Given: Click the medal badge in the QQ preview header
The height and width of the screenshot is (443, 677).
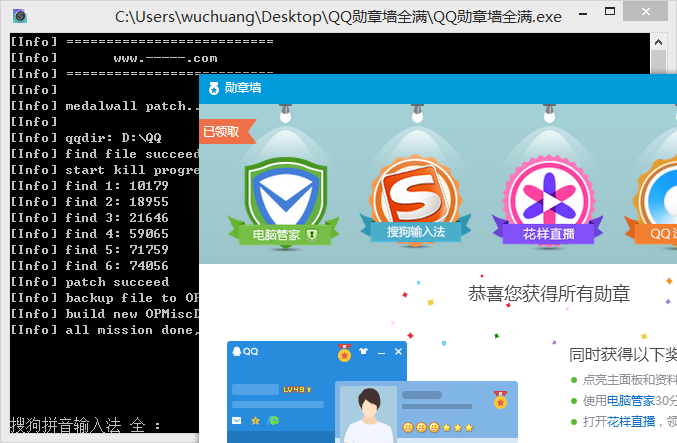Looking at the screenshot, I should [345, 352].
